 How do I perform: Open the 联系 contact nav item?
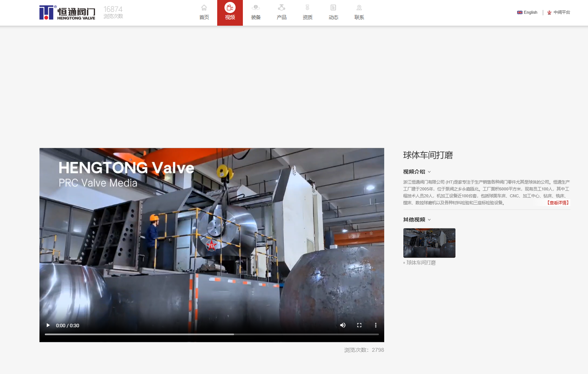(359, 13)
